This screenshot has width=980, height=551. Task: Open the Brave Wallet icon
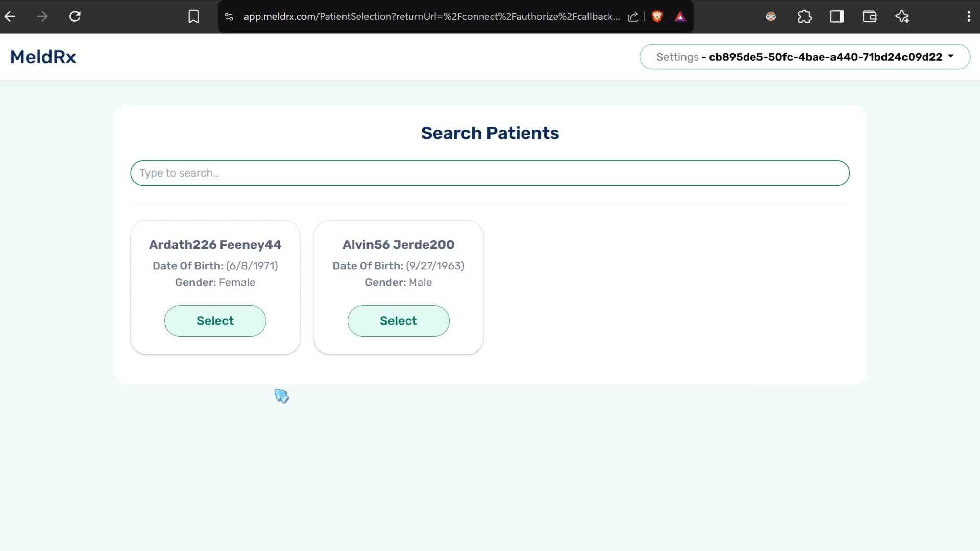(870, 17)
